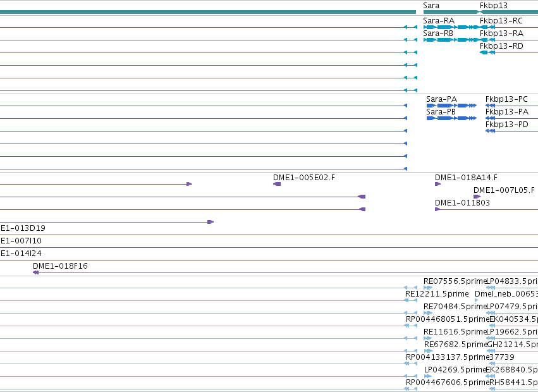538x392 pixels.
Task: Click the DME1-007L05.F purple glyph
Action: (x=477, y=197)
